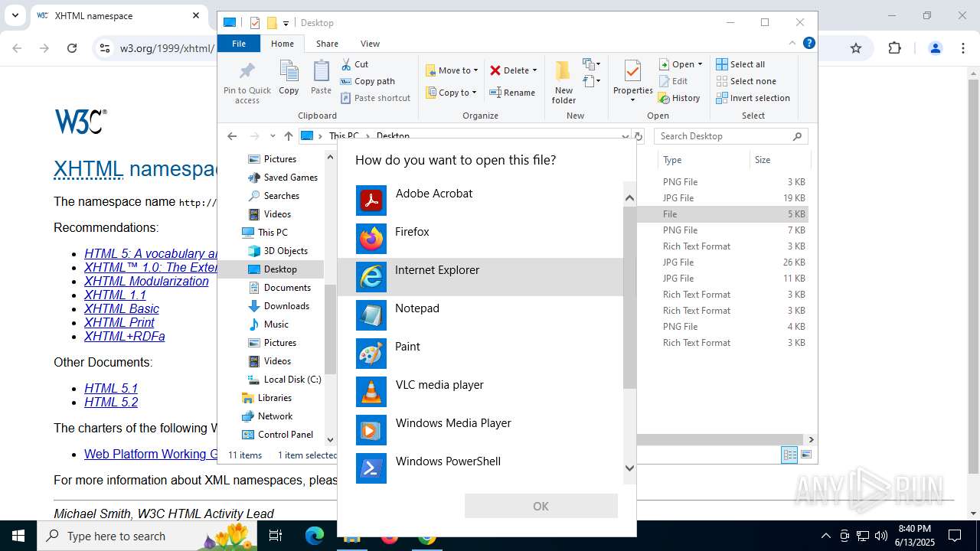
Task: Reload page in Chrome
Action: pyautogui.click(x=72, y=48)
